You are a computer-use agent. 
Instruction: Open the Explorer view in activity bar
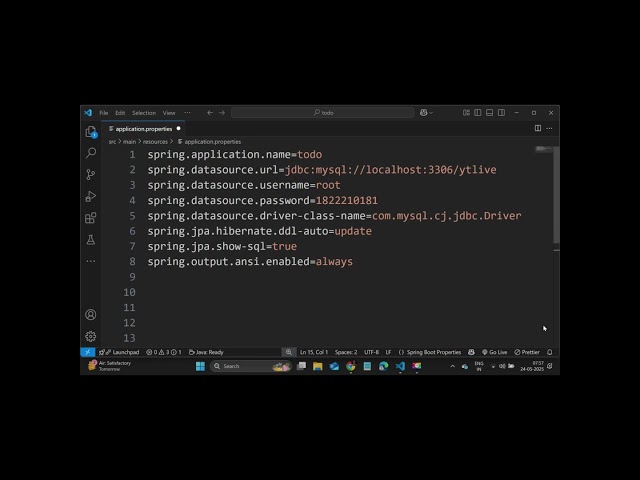pyautogui.click(x=91, y=132)
